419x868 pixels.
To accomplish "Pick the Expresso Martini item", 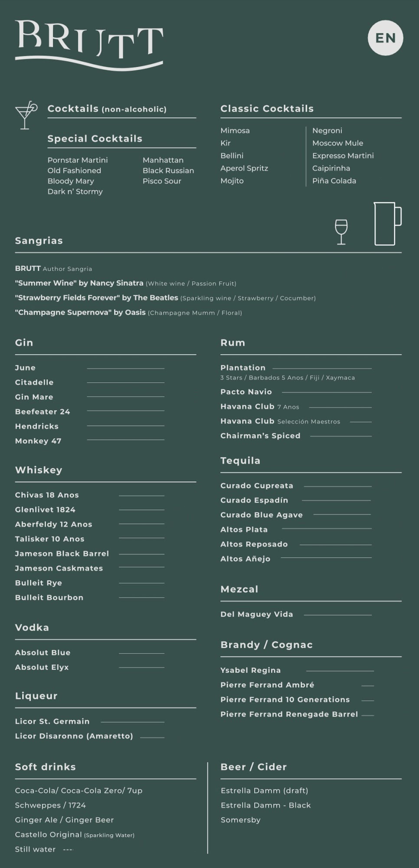I will click(343, 156).
